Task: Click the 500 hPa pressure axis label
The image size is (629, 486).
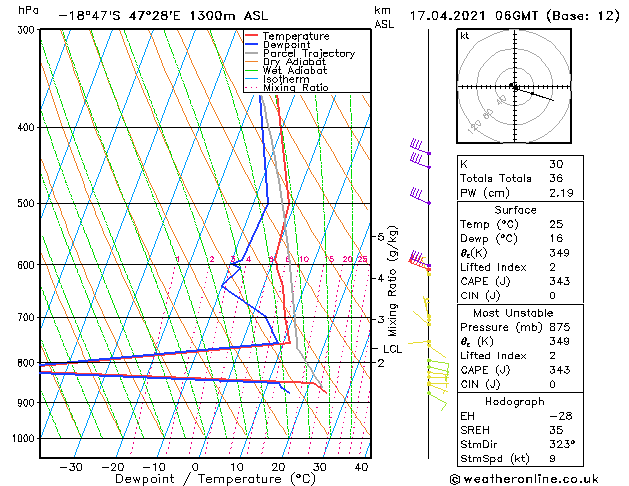Action: point(28,203)
